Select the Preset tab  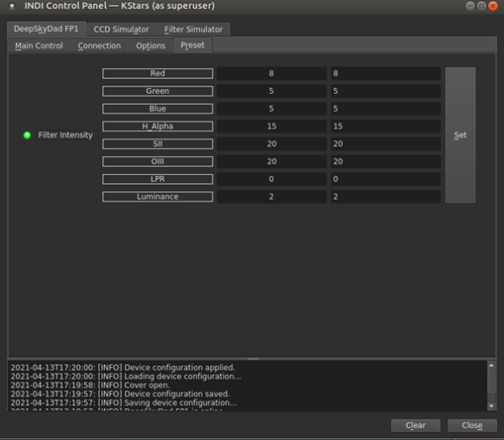click(192, 45)
